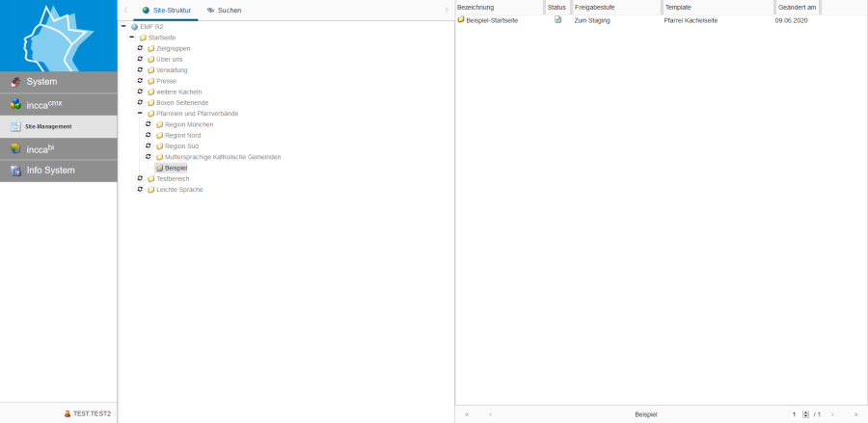
Task: Open the Beispiel-Startseite row entry
Action: [492, 20]
